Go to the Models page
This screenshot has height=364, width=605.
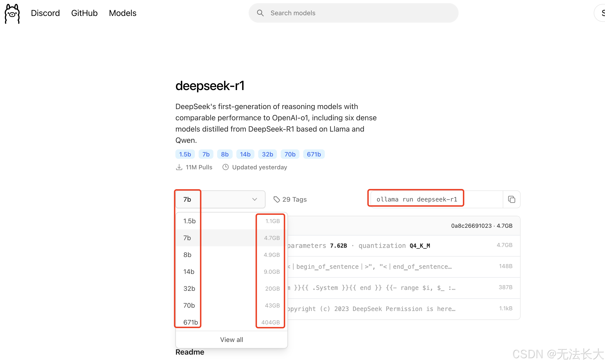pyautogui.click(x=123, y=13)
